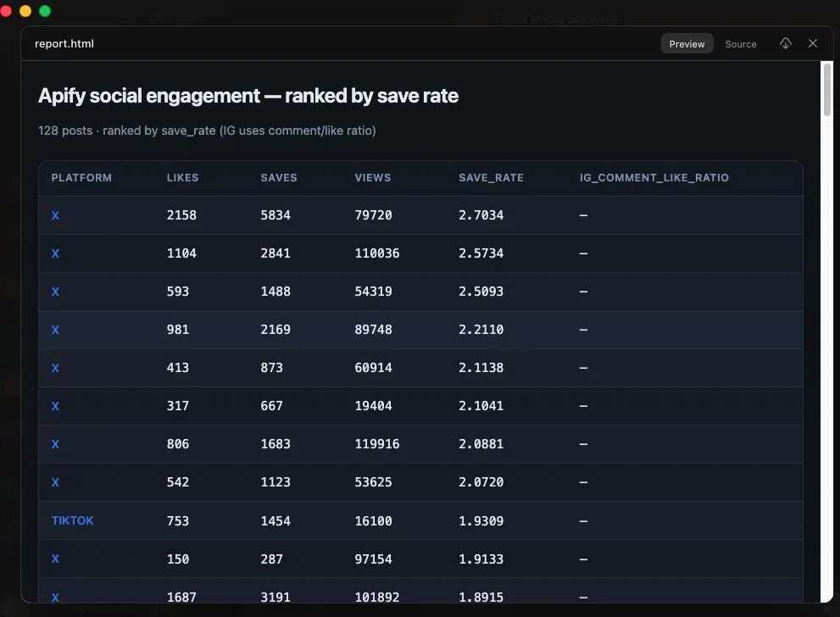Screen dimensions: 840x617
Task: Click the save rate 2.2110
Action: [x=481, y=330]
